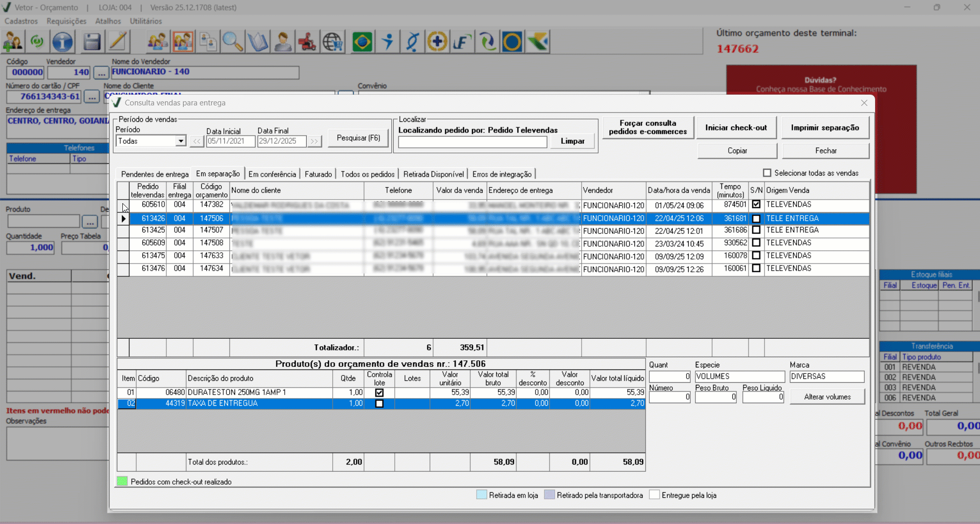Viewport: 980px width, 524px height.
Task: Click the >> arrow after Data Final
Action: [314, 141]
